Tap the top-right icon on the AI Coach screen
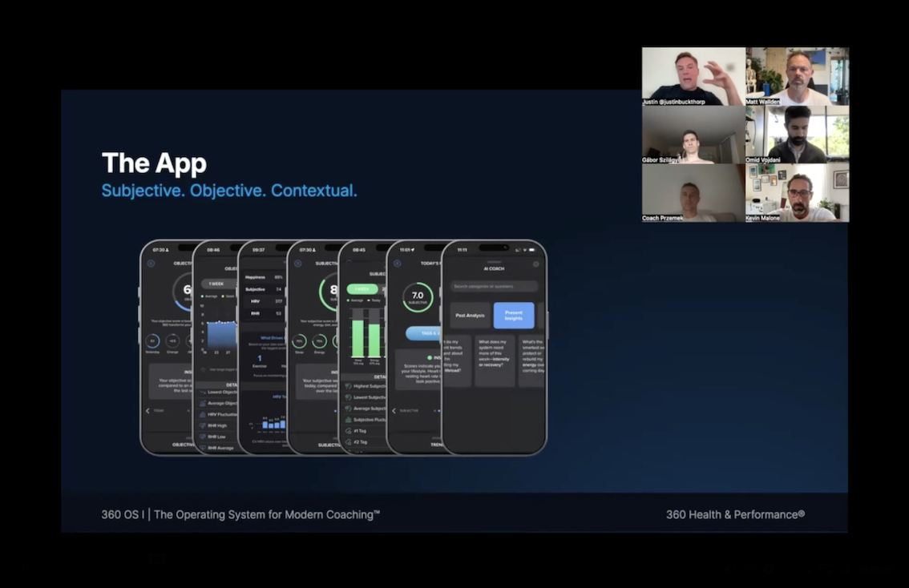909x588 pixels. point(535,264)
